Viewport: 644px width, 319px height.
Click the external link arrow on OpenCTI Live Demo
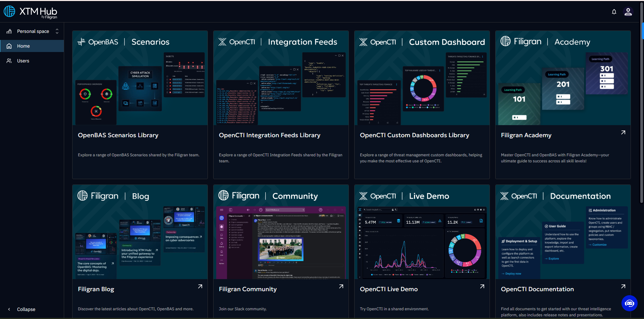point(482,286)
